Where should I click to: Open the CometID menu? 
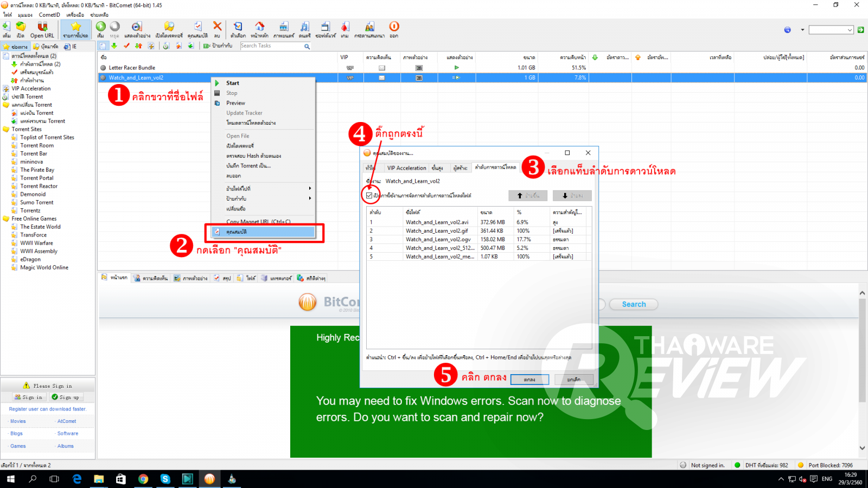tap(49, 15)
